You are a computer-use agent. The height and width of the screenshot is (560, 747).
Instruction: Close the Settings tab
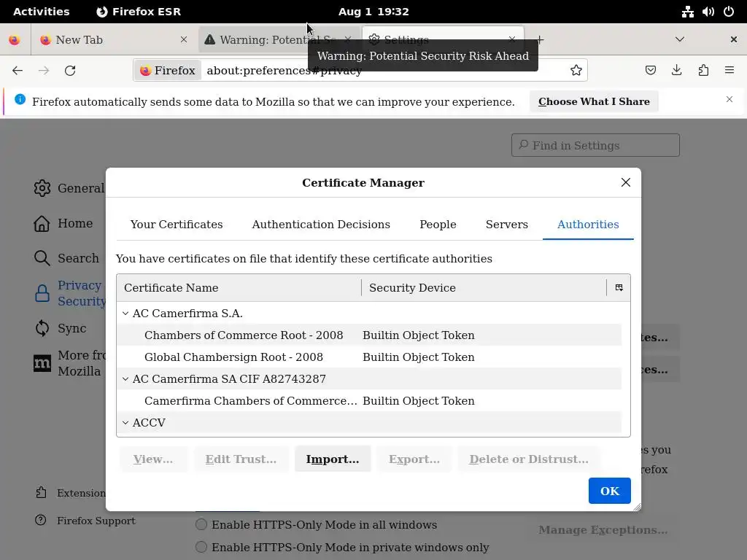[511, 39]
